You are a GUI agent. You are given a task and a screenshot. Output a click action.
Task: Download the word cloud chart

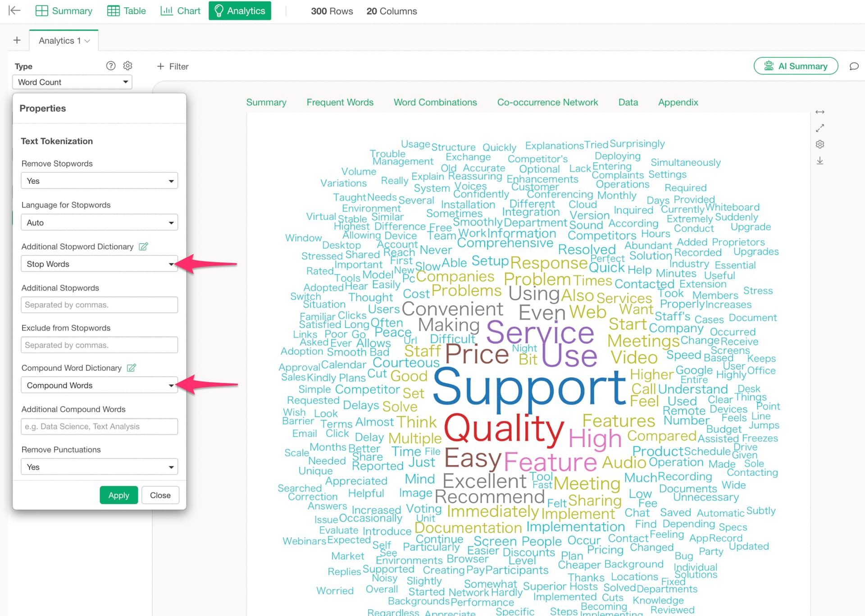point(820,161)
